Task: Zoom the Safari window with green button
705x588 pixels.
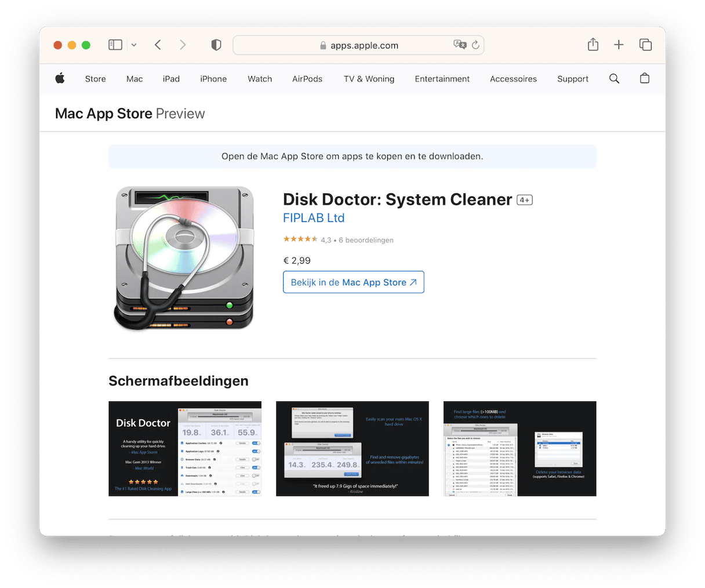Action: (86, 45)
